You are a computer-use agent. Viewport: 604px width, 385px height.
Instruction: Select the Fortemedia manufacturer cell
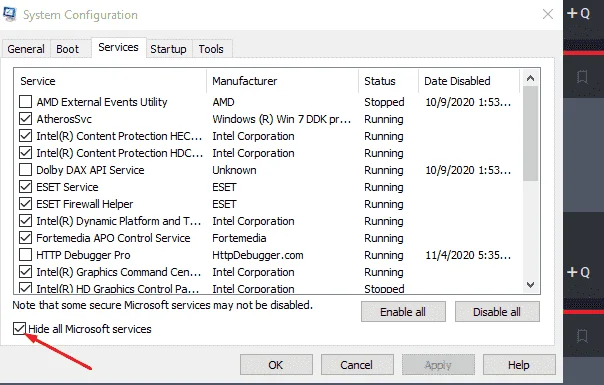pos(239,238)
